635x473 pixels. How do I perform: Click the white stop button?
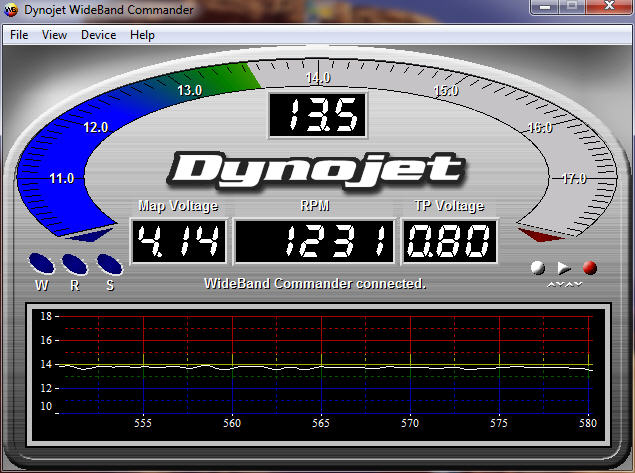click(538, 268)
